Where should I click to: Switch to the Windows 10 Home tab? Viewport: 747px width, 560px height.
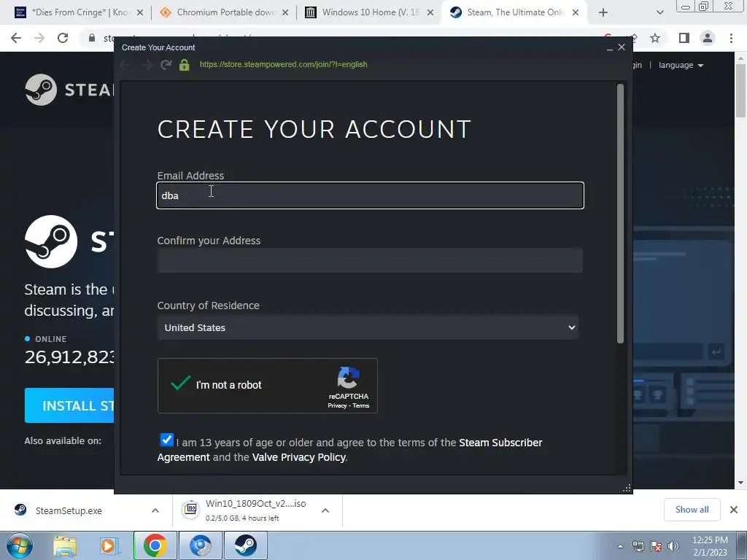(x=369, y=12)
